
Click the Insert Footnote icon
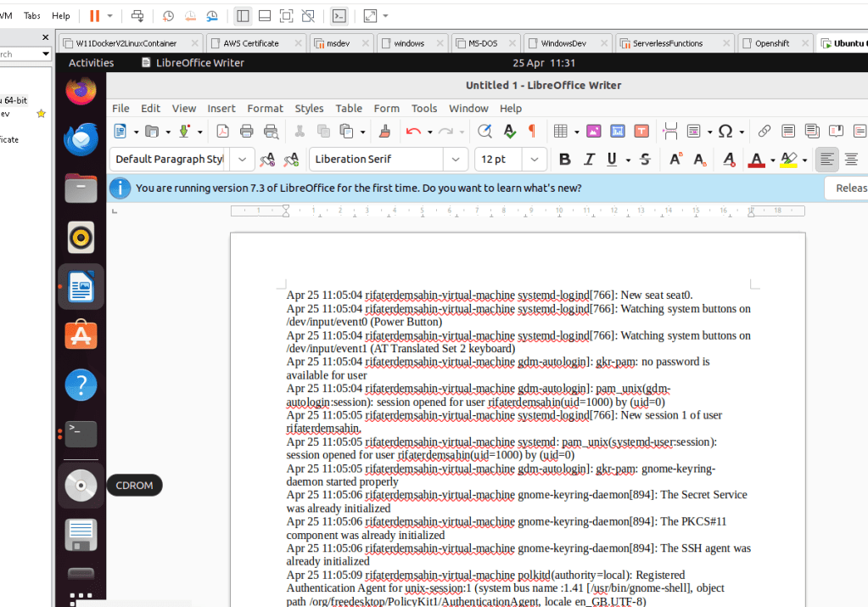point(787,132)
